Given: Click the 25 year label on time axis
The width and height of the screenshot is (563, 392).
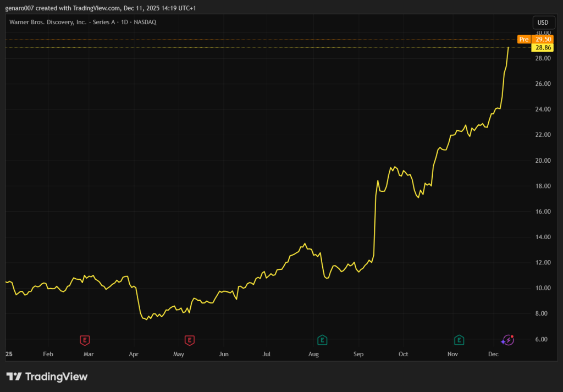Looking at the screenshot, I should point(9,355).
